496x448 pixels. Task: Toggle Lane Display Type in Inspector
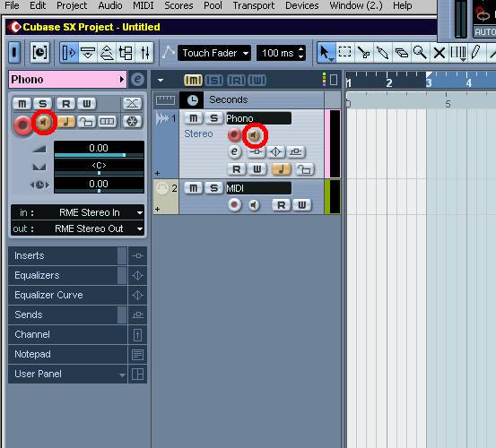click(107, 121)
